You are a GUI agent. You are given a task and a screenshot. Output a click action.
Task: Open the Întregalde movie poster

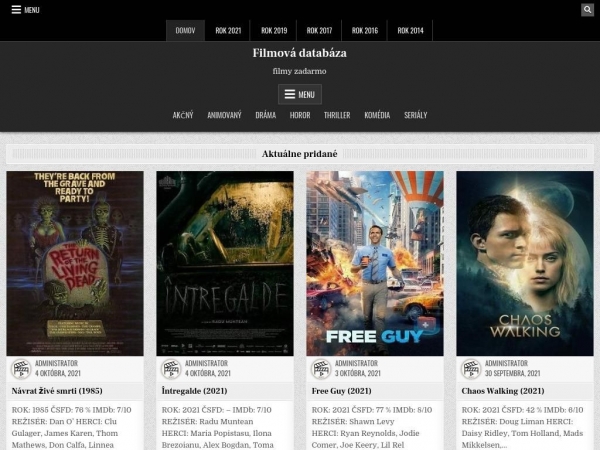pyautogui.click(x=225, y=263)
